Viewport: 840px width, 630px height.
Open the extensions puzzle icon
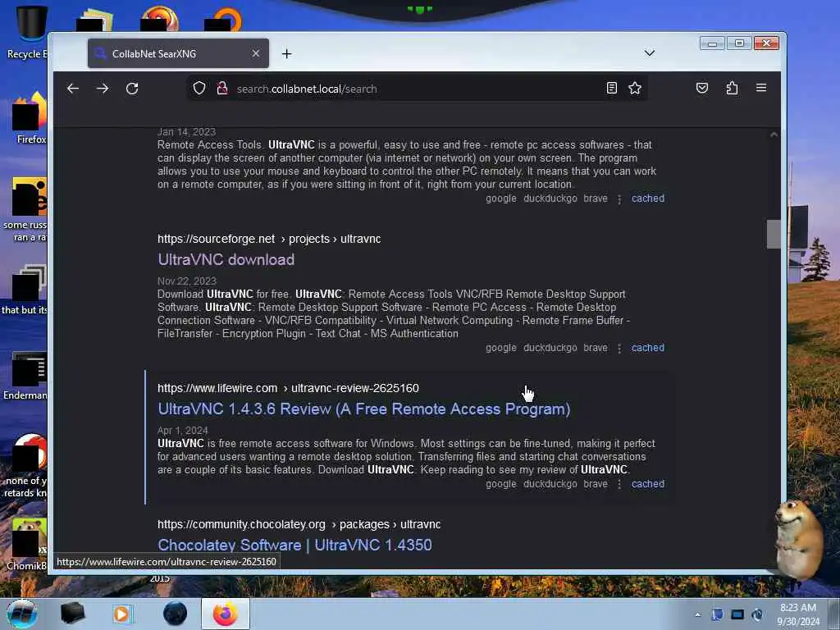732,88
